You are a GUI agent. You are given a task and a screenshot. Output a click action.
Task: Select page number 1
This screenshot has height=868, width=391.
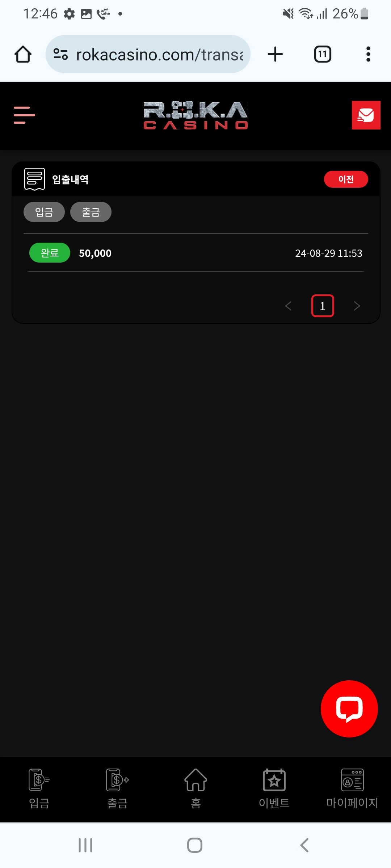click(323, 306)
